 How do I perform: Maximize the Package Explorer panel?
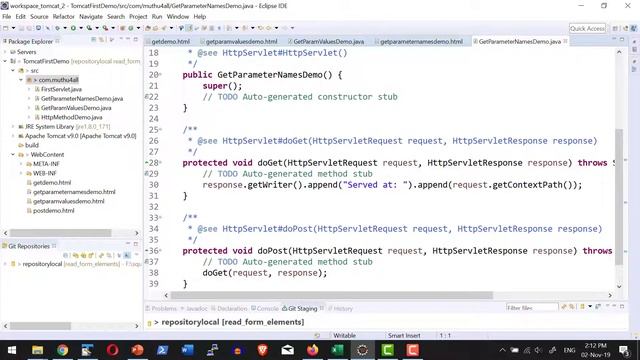point(136,39)
